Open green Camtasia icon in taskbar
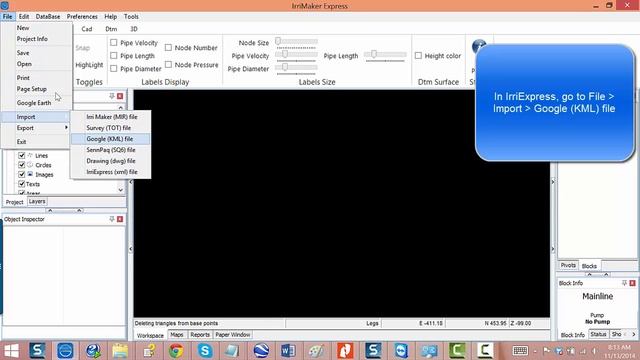The height and width of the screenshot is (360, 640). 457,351
